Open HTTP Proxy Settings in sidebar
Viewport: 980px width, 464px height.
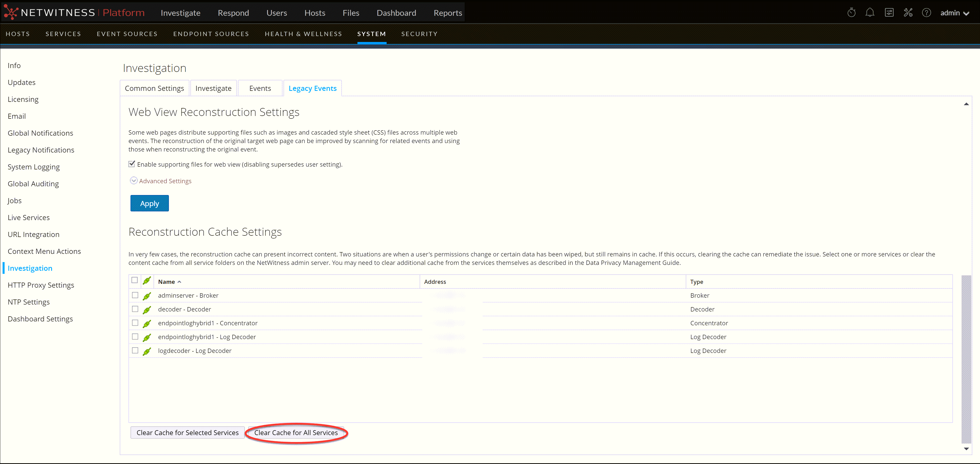41,285
